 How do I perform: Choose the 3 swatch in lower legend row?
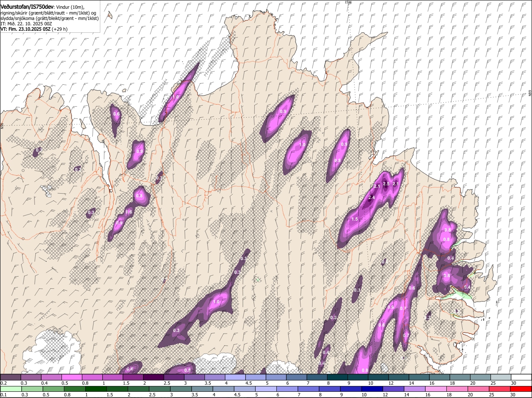[x=180, y=389]
